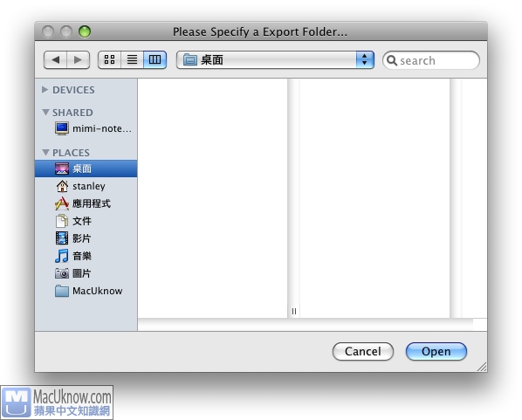Select 圖片 Pictures in sidebar
This screenshot has width=522, height=420.
tap(86, 273)
